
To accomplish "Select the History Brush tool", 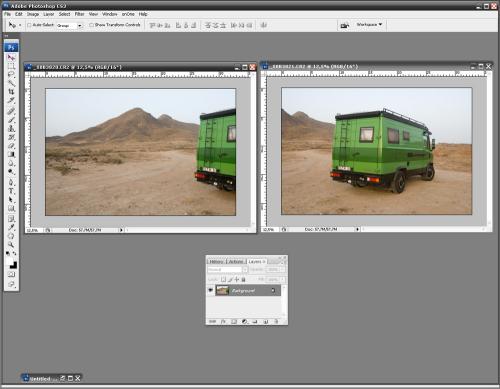I will (x=11, y=137).
